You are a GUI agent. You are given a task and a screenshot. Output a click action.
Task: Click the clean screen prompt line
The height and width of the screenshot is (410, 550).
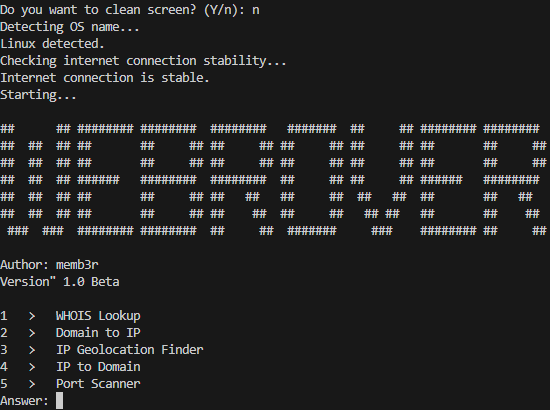tap(130, 10)
